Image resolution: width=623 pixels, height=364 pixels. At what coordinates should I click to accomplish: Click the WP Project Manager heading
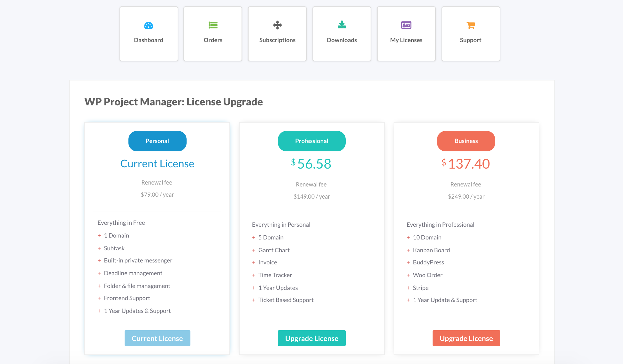(x=173, y=102)
